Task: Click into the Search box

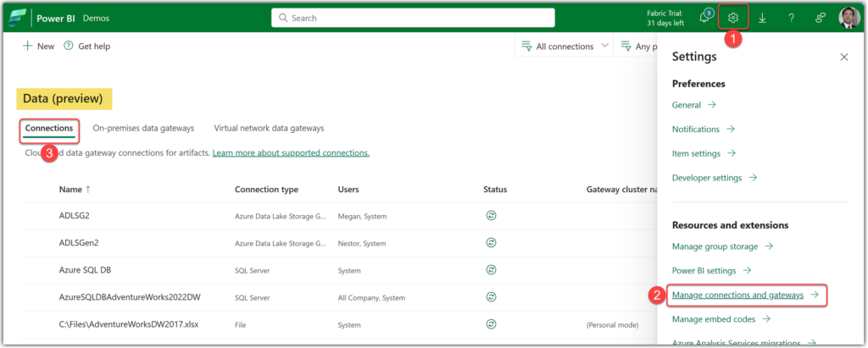Action: click(x=413, y=18)
